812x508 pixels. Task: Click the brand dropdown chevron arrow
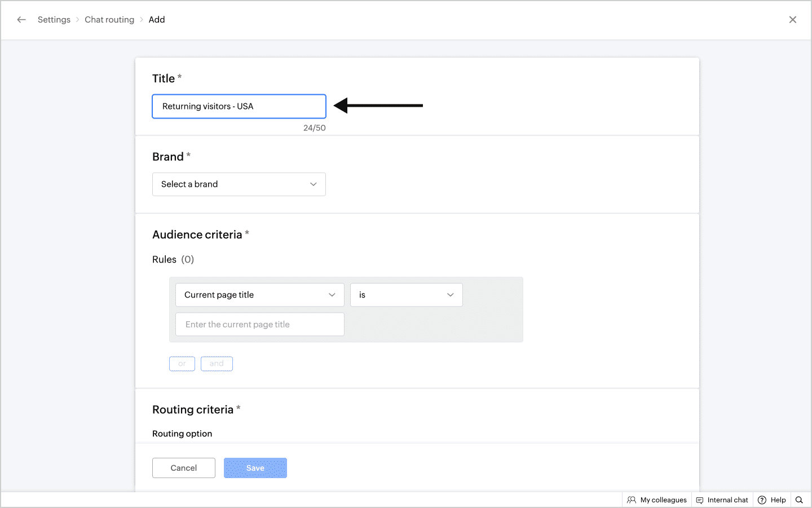pyautogui.click(x=314, y=185)
